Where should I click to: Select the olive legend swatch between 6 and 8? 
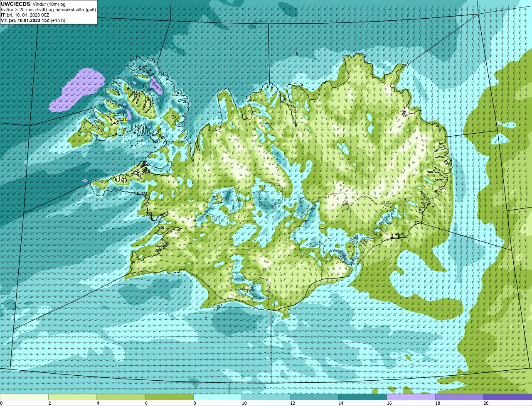pos(169,397)
